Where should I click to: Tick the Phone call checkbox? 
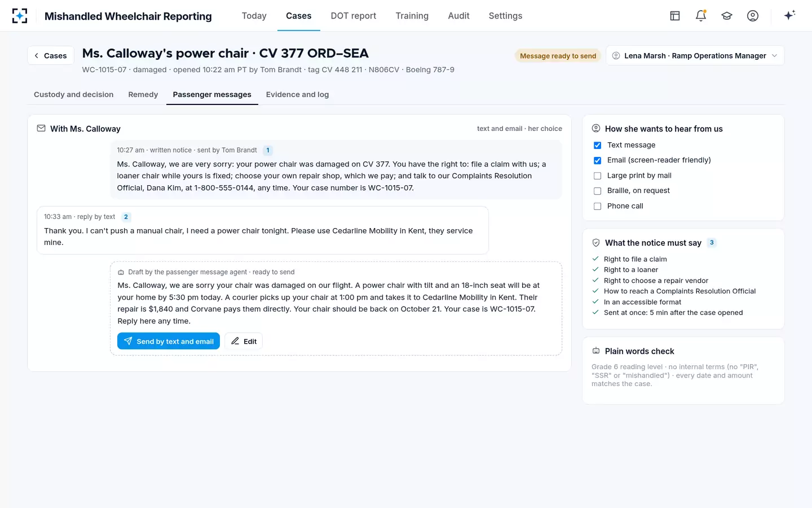coord(598,206)
